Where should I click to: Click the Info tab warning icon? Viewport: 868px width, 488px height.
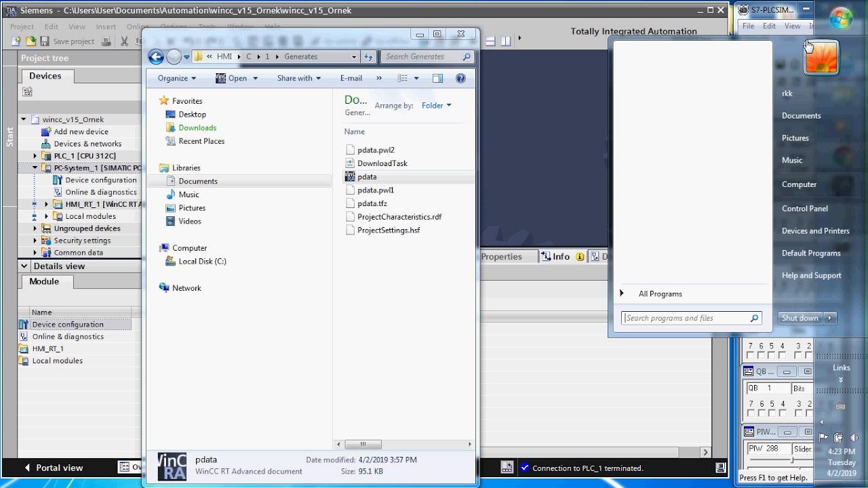click(580, 257)
